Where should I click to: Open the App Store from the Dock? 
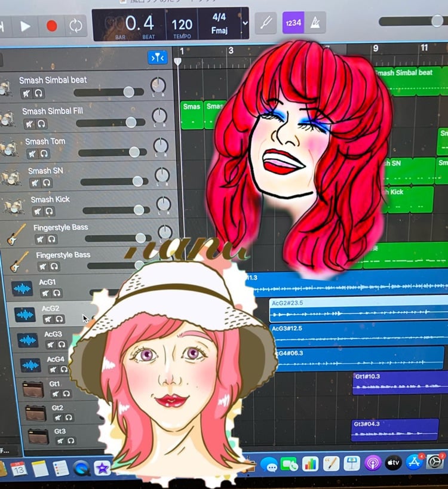click(414, 462)
